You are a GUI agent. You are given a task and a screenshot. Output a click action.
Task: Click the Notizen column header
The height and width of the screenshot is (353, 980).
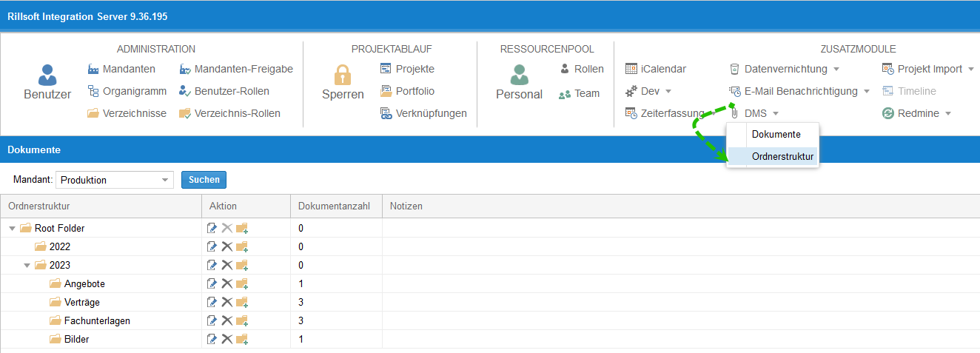pyautogui.click(x=681, y=206)
